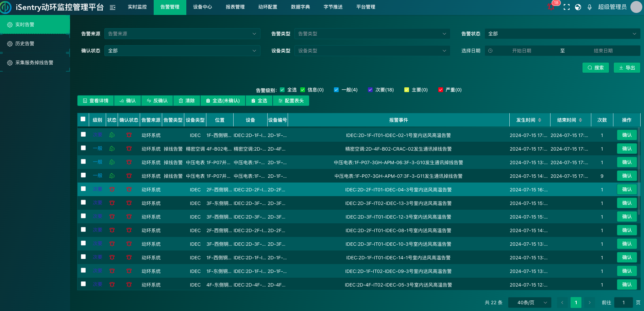Toggle the 一般(4) level checkbox
Screen dimensions: 644x311
pos(336,90)
